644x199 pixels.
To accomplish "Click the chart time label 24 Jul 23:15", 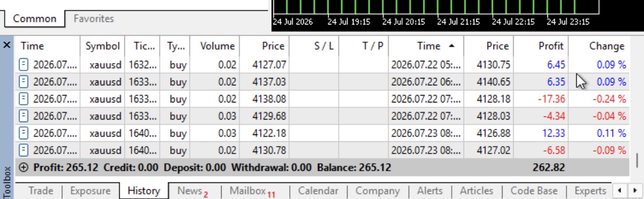I will pyautogui.click(x=568, y=22).
